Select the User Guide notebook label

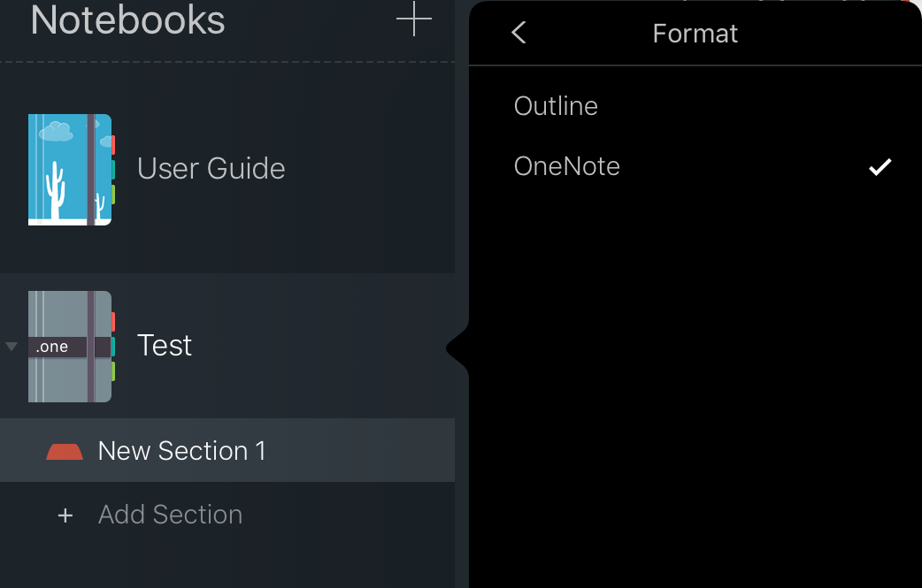point(211,169)
